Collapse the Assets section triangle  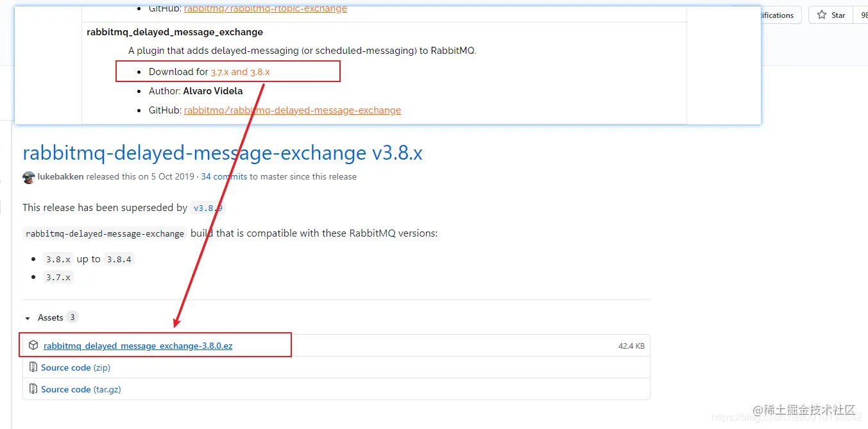pos(28,318)
